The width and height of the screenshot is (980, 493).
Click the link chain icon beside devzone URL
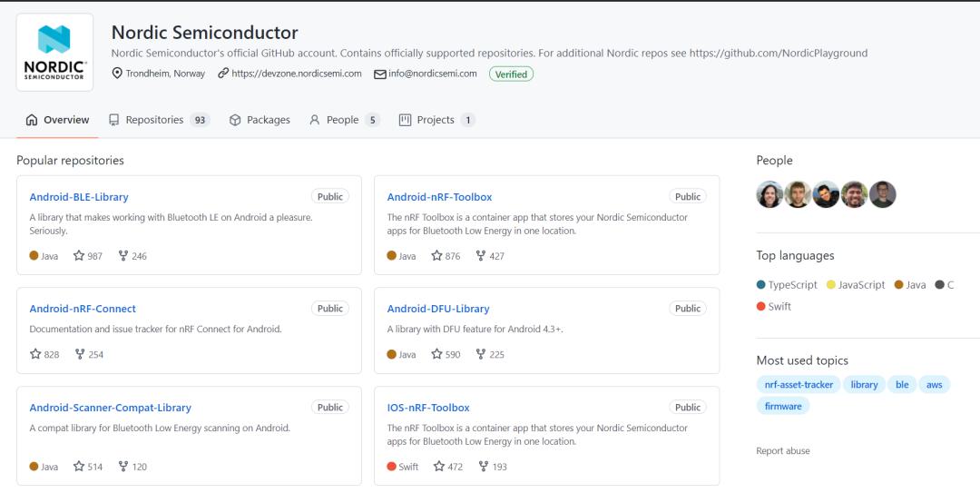[x=223, y=74]
